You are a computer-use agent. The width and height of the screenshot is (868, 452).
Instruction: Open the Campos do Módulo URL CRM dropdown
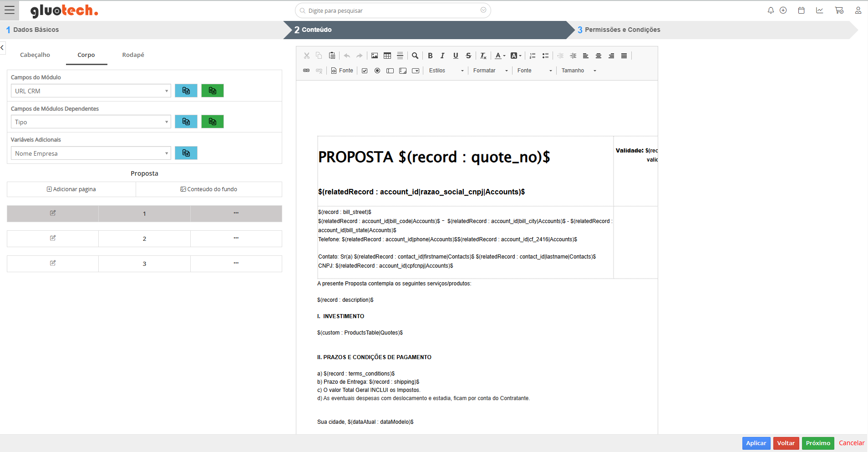tap(91, 91)
